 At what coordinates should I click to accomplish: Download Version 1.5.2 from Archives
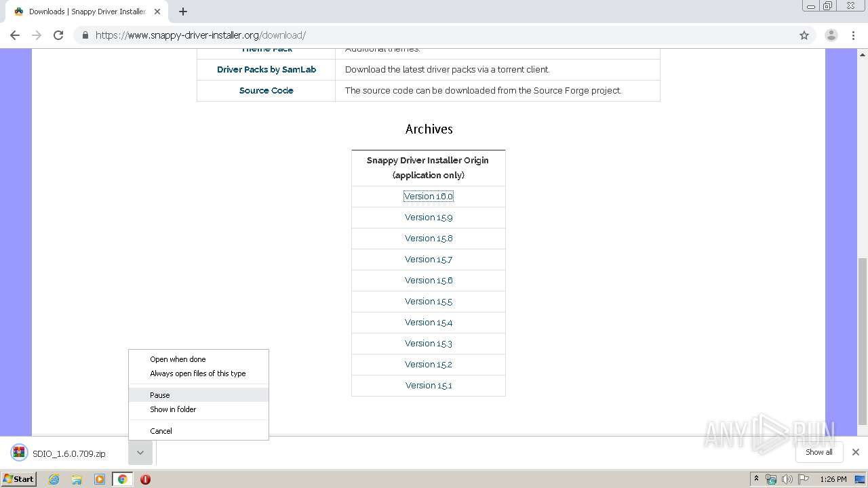(x=429, y=364)
